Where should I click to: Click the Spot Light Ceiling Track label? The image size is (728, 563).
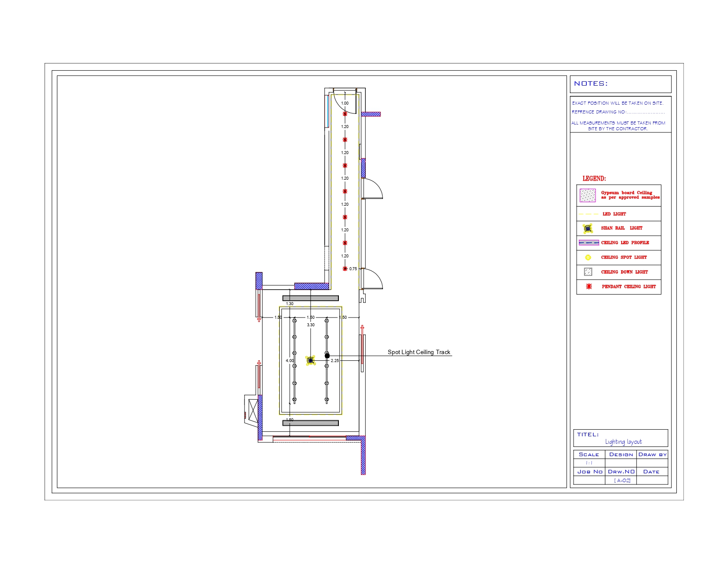coord(418,352)
